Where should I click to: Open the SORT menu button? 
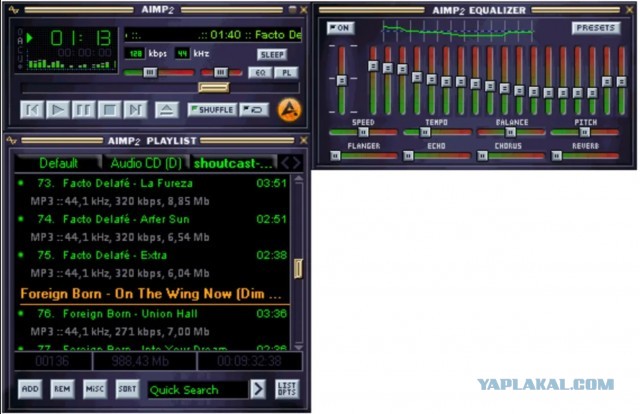(x=127, y=389)
